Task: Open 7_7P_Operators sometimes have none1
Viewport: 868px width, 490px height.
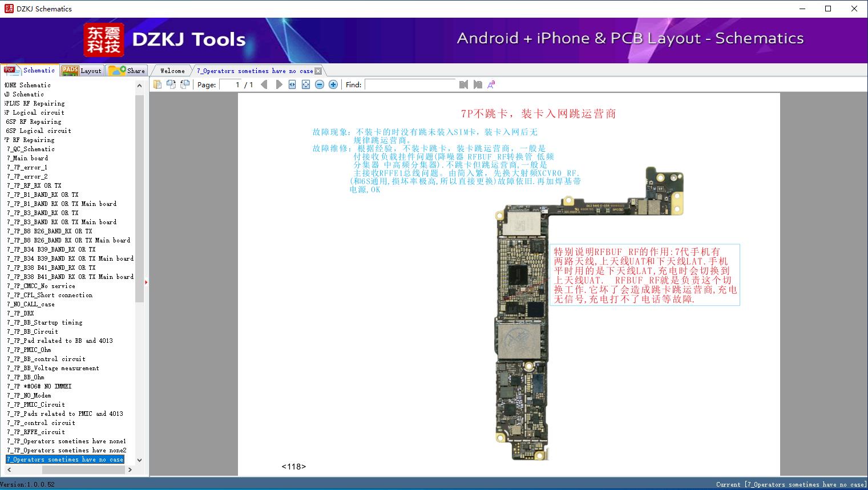Action: [x=67, y=441]
